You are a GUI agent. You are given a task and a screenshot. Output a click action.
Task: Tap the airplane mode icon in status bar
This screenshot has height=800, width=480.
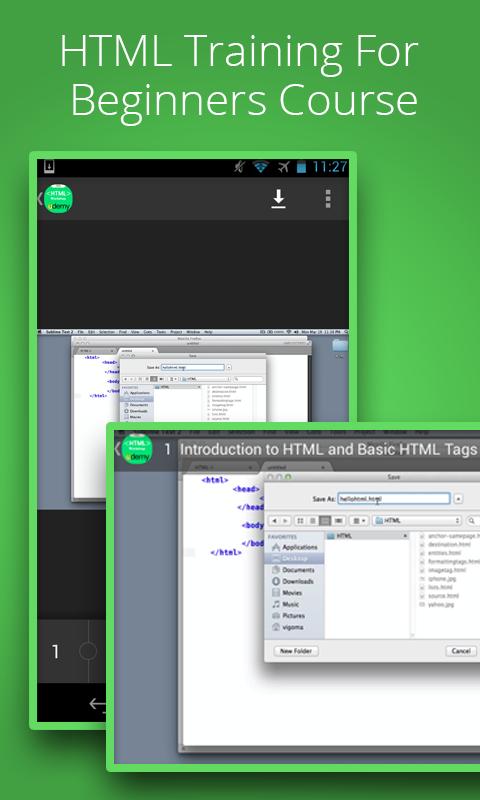tap(283, 167)
